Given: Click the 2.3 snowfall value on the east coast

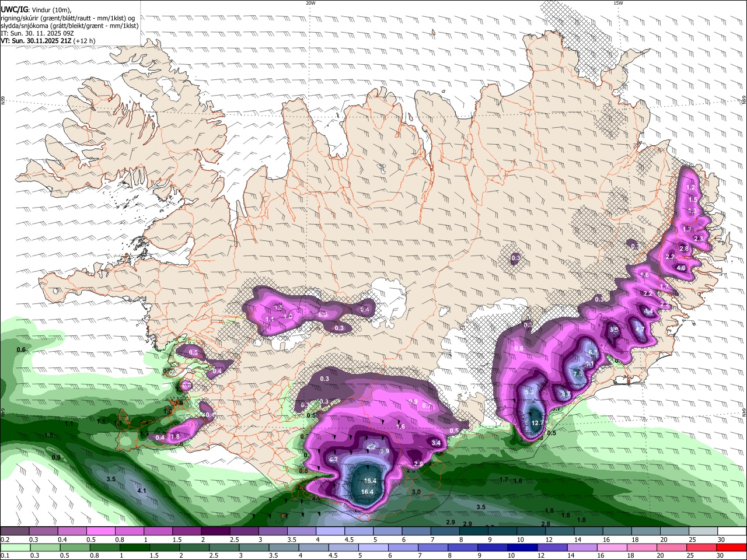Looking at the screenshot, I should 699,239.
